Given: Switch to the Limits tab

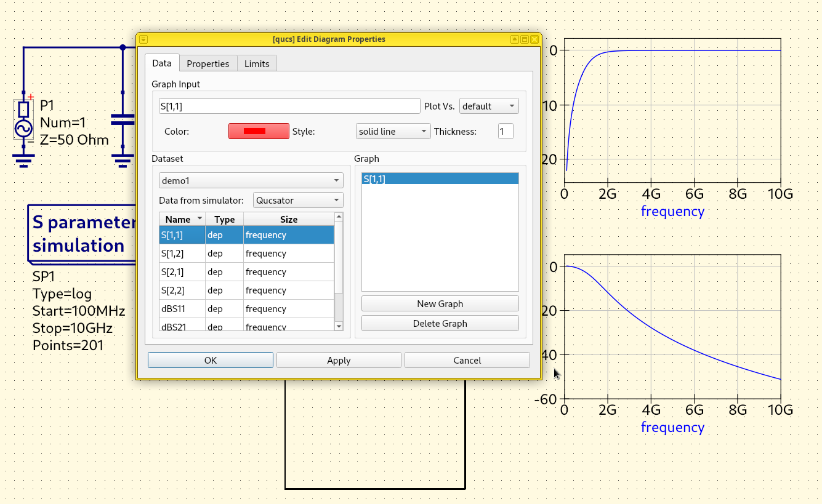Looking at the screenshot, I should point(257,63).
